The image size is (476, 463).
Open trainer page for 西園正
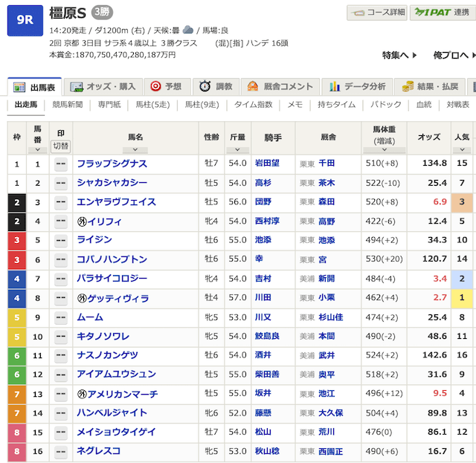tap(330, 451)
